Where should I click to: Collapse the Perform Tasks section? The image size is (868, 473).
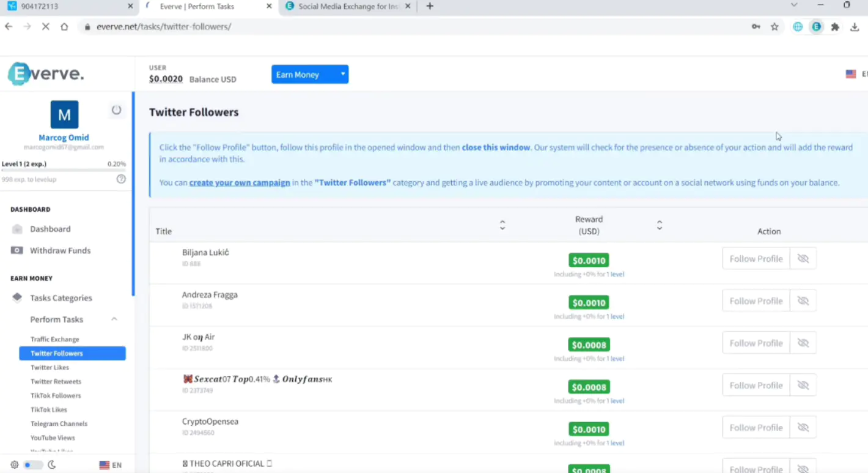point(114,319)
